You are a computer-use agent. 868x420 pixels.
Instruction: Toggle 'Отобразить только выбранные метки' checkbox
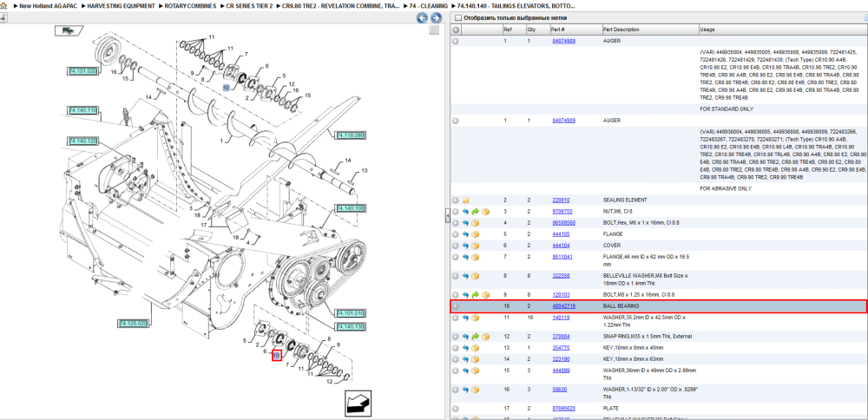[x=457, y=17]
